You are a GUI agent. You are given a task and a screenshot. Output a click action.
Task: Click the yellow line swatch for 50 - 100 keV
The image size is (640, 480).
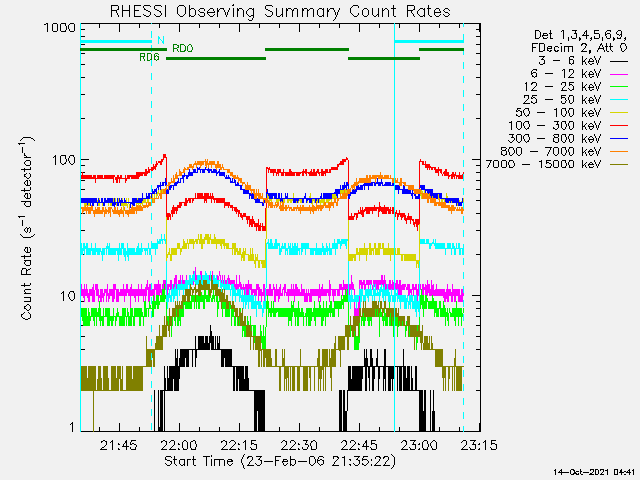coord(619,113)
